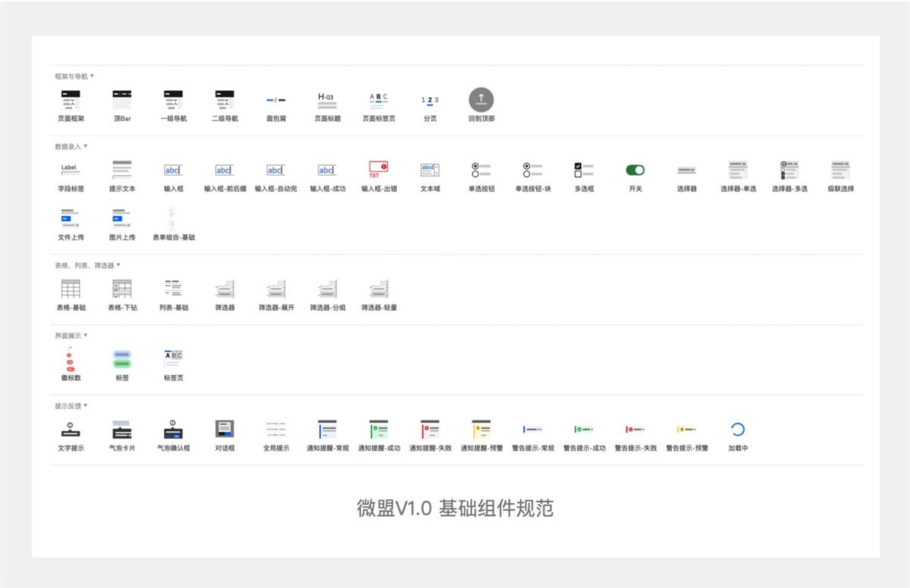The image size is (910, 588).
Task: Select the 页面框架 component icon
Action: (x=71, y=100)
